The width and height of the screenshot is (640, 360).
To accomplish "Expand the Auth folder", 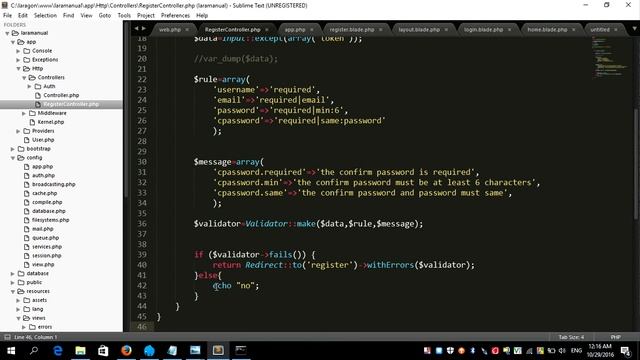I will (x=29, y=87).
